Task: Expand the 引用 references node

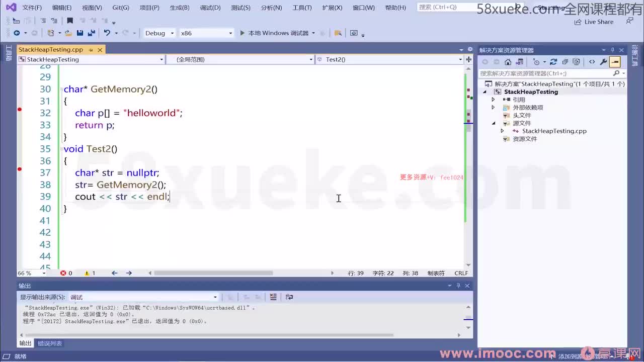Action: [493, 100]
